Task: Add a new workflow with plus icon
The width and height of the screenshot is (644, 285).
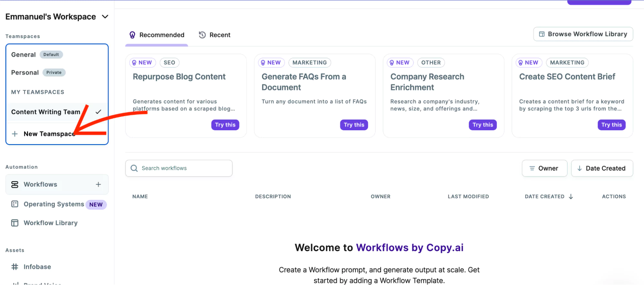Action: click(x=98, y=184)
